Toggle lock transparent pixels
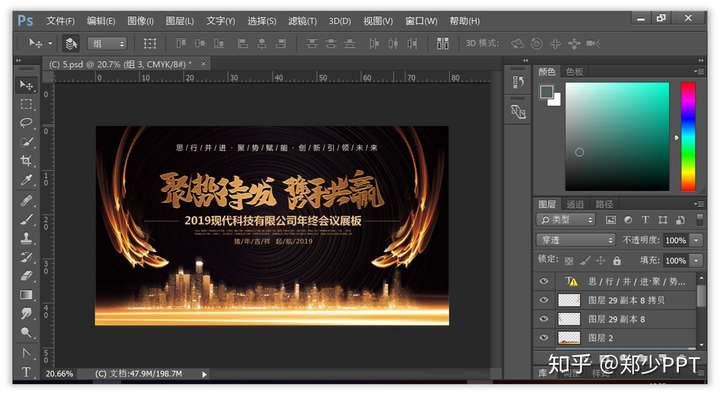The width and height of the screenshot is (720, 395). [x=568, y=261]
